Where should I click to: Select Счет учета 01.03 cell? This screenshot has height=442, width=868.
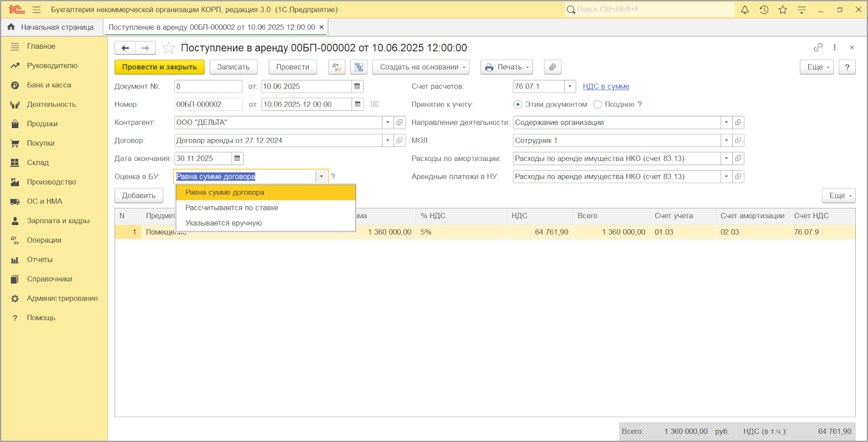click(682, 232)
